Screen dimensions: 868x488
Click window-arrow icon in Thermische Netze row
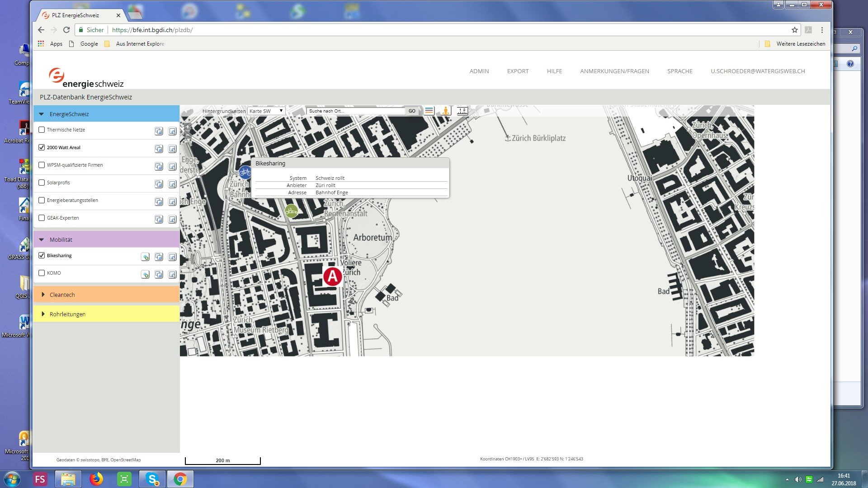tap(172, 131)
